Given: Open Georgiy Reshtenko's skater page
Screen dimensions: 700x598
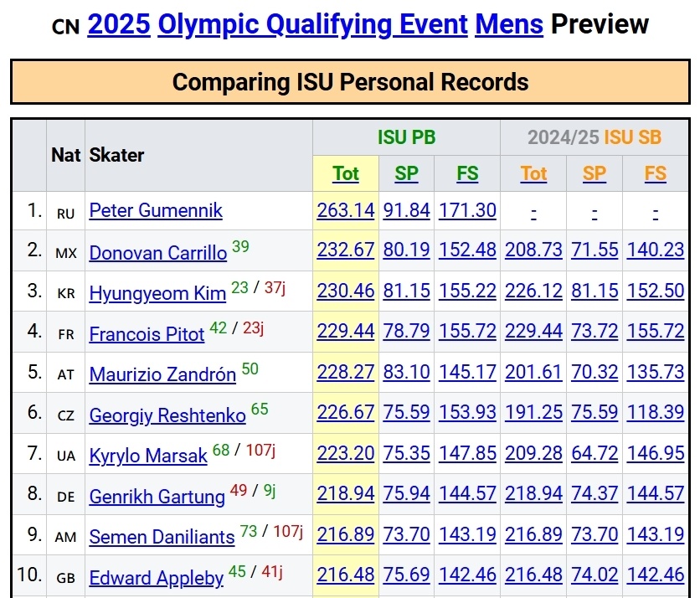Looking at the screenshot, I should click(x=167, y=415).
